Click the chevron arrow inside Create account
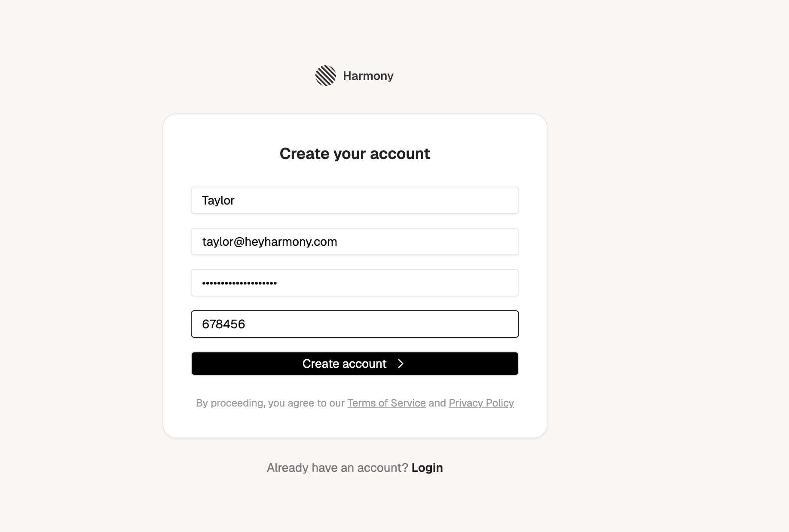Image resolution: width=789 pixels, height=532 pixels. point(401,364)
